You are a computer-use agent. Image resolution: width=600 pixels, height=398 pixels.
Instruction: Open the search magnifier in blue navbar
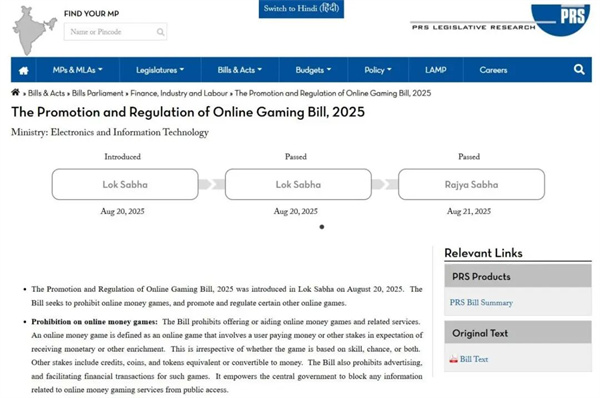coord(579,69)
